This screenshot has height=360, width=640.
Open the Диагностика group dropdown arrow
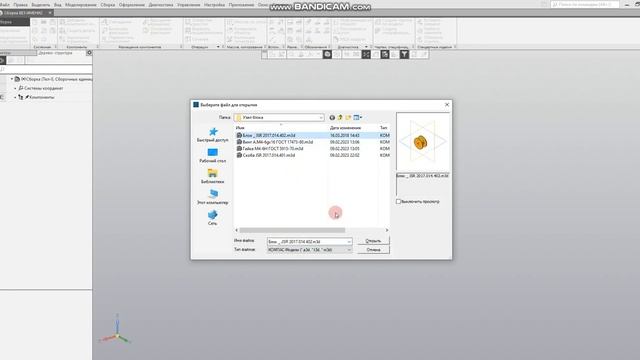click(x=366, y=47)
